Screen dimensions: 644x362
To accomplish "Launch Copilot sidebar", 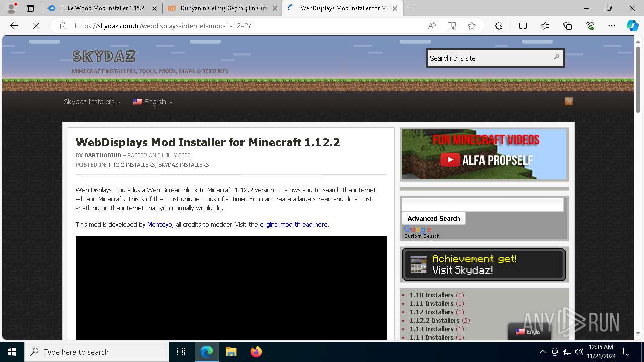I will click(x=632, y=26).
